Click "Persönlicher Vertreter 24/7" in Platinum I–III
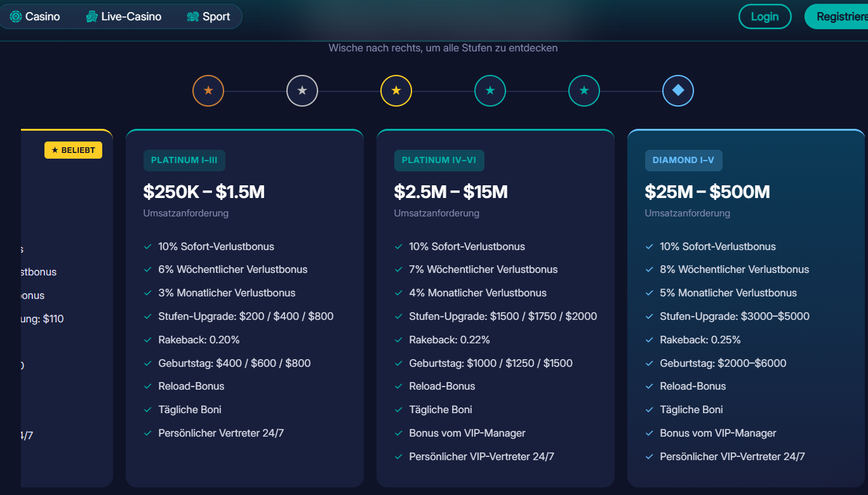Viewport: 868px width, 495px height. pyautogui.click(x=221, y=433)
